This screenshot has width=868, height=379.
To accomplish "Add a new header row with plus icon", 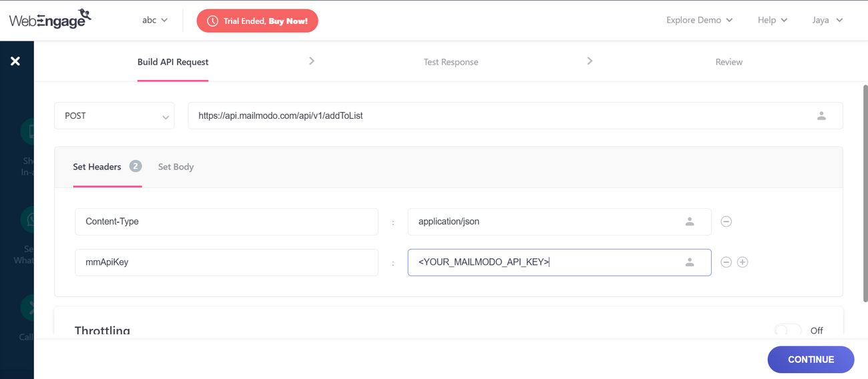I will coord(742,262).
